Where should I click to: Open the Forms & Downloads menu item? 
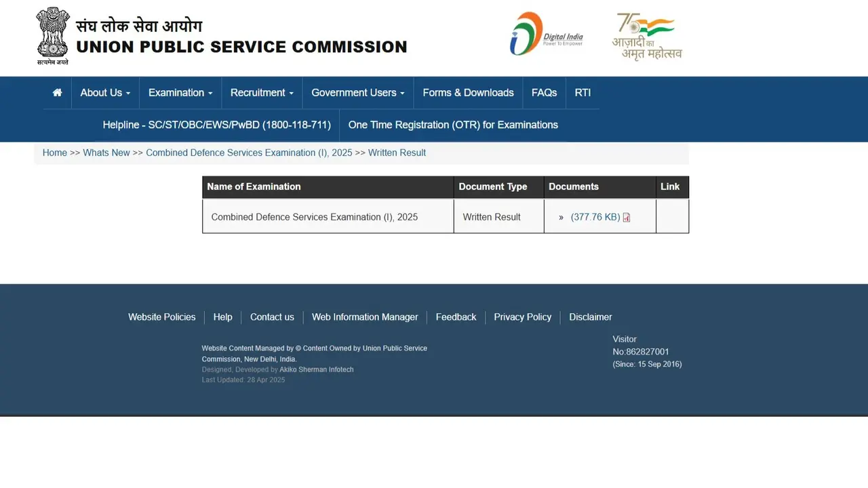(x=468, y=92)
